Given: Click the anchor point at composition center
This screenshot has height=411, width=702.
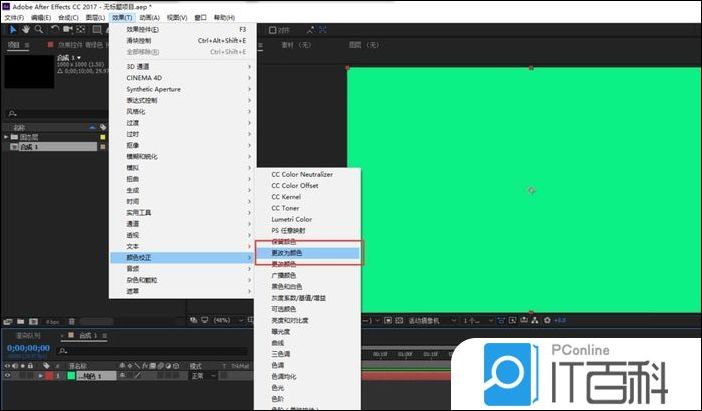Looking at the screenshot, I should (x=531, y=190).
